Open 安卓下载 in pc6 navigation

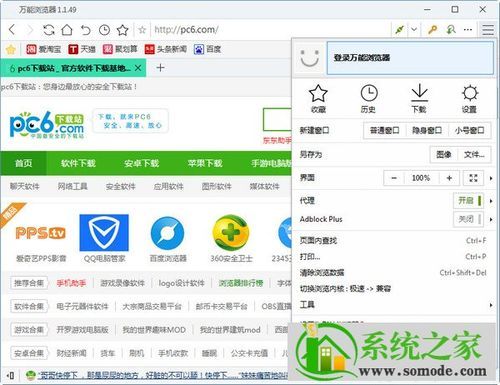point(142,163)
